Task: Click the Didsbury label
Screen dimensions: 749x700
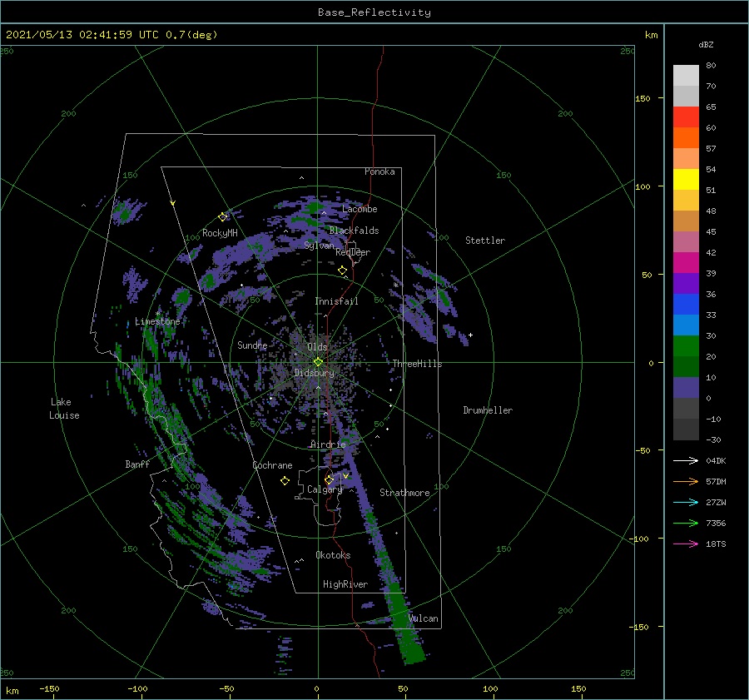Action: click(x=314, y=373)
